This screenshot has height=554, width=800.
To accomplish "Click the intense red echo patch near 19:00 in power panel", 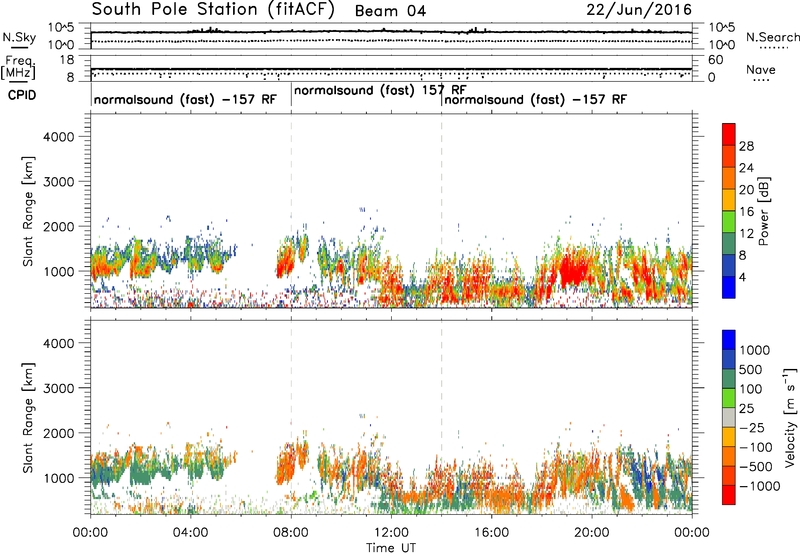I will [x=574, y=269].
